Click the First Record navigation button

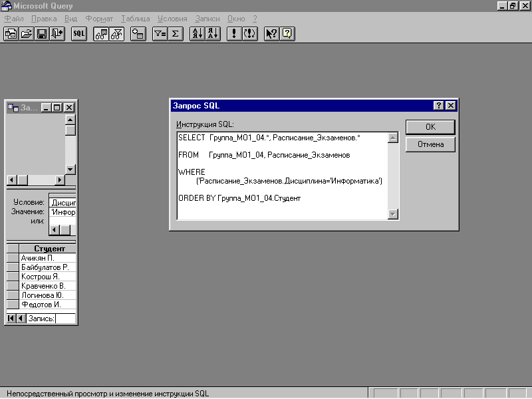coord(11,319)
